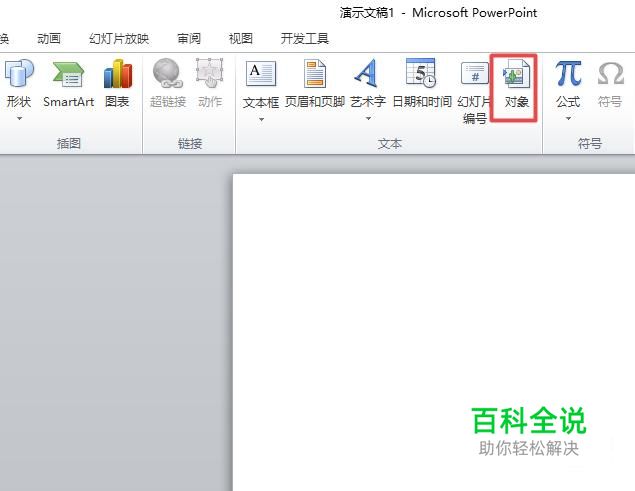Open the Slide Show (幻灯片放映) tab

tap(119, 38)
